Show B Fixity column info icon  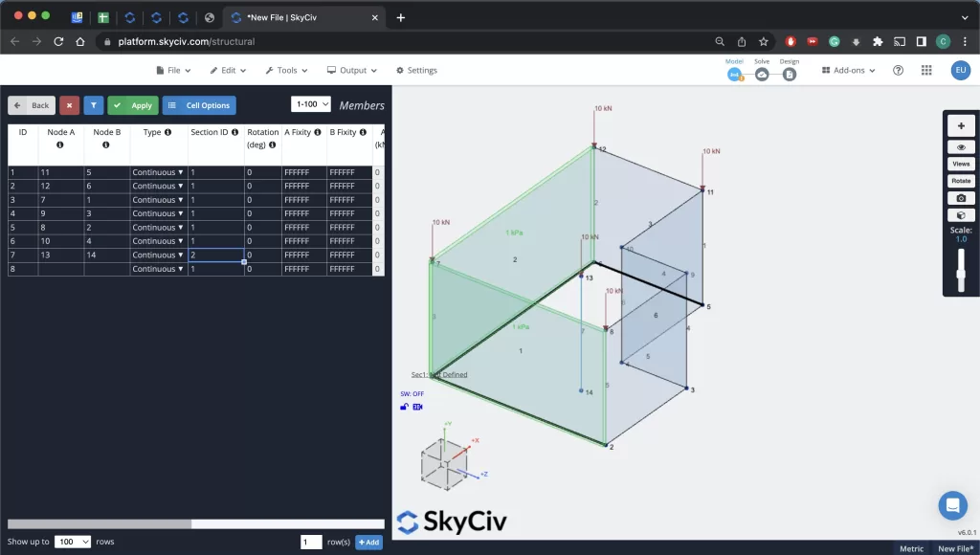coord(363,132)
